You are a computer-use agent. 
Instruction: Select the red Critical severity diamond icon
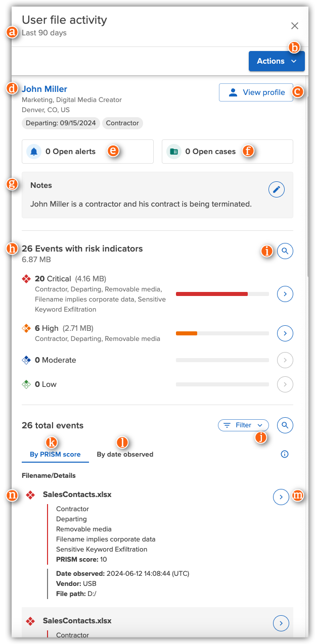pos(26,278)
